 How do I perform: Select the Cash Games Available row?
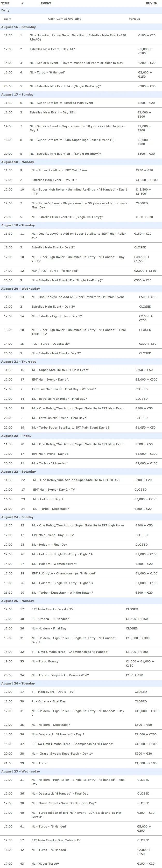65,19
